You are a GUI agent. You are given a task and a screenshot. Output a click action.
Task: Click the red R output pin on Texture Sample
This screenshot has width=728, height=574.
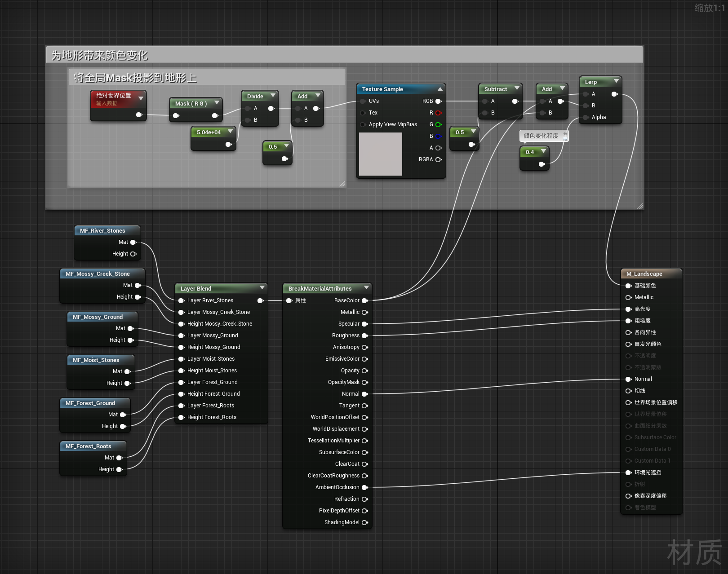pyautogui.click(x=438, y=113)
